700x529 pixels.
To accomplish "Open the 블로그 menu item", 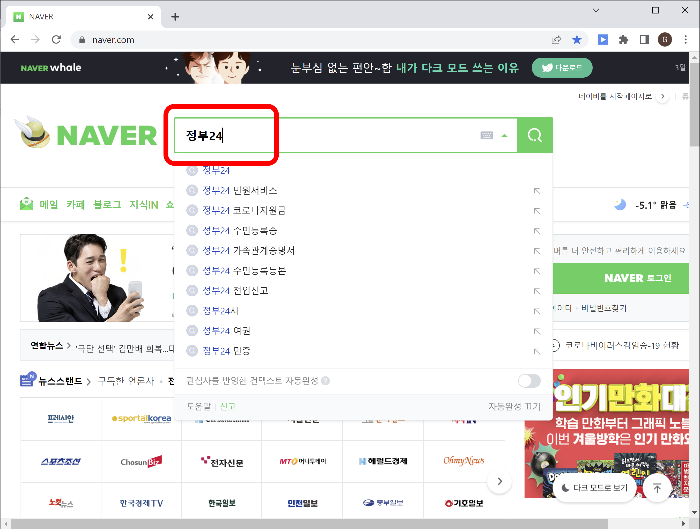I will coord(107,204).
